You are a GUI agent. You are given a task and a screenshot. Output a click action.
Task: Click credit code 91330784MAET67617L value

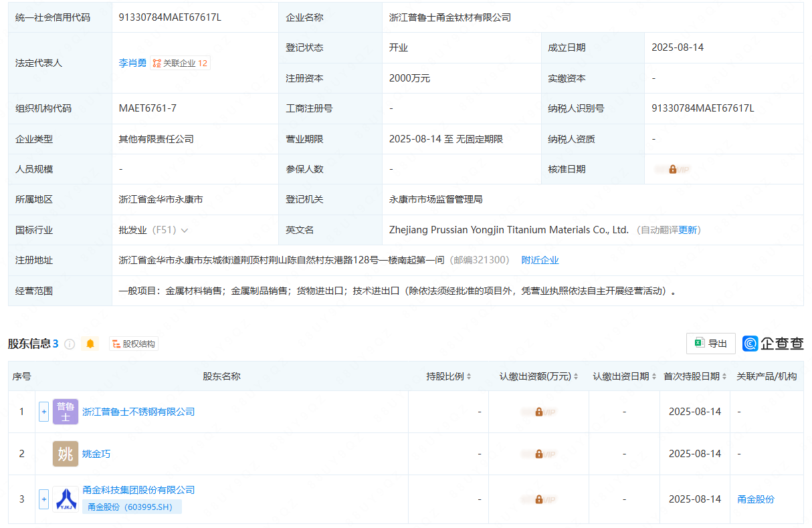pos(170,17)
